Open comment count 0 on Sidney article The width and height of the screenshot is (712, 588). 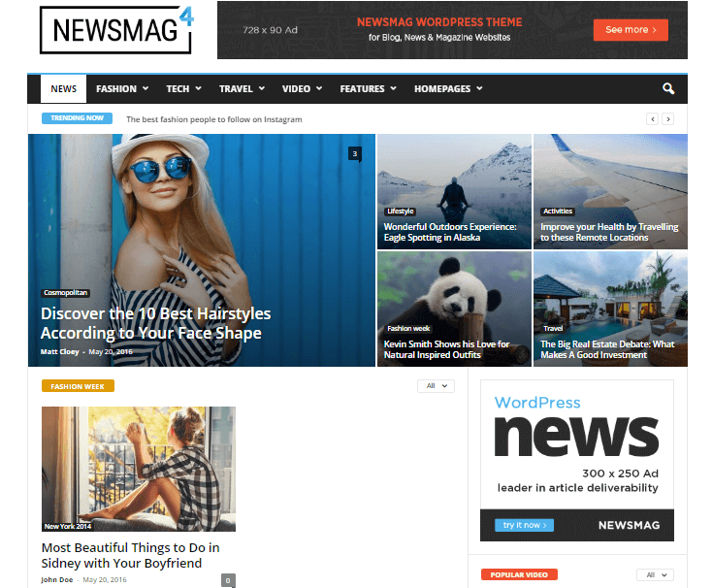click(x=228, y=580)
